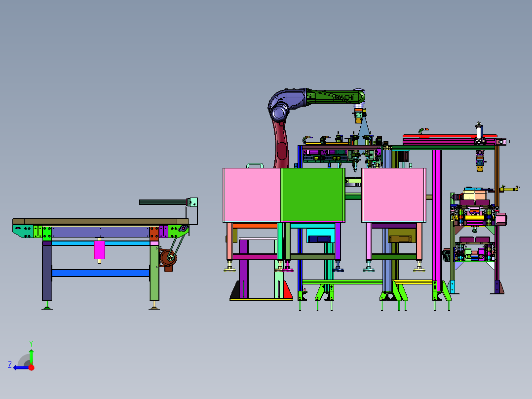Select the yellow pneumatic cylinder at far right

(510, 189)
